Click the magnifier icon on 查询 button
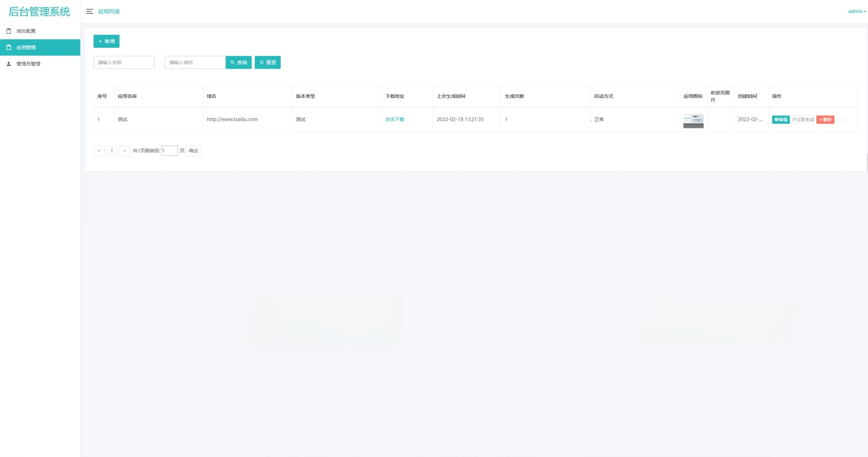Screen dimensions: 868x457 [x=233, y=62]
